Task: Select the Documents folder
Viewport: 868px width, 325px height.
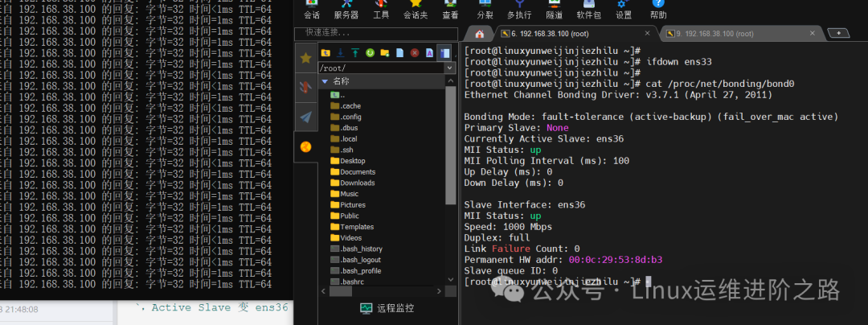Action: [353, 171]
